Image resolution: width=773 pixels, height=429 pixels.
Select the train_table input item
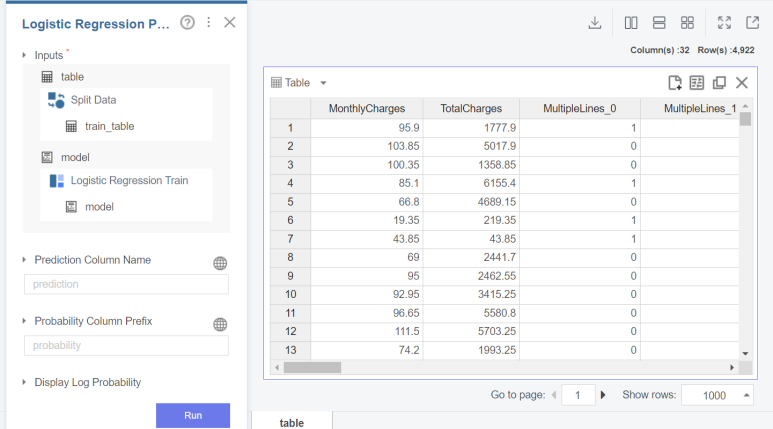pyautogui.click(x=109, y=127)
